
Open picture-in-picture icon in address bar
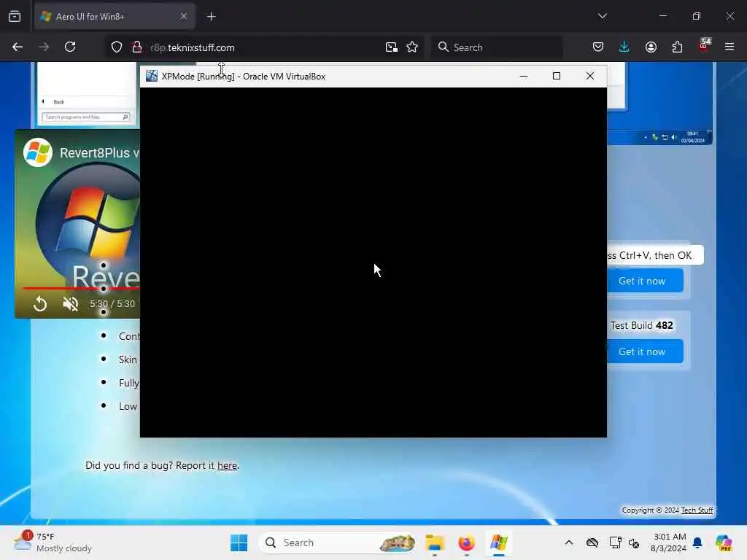392,47
